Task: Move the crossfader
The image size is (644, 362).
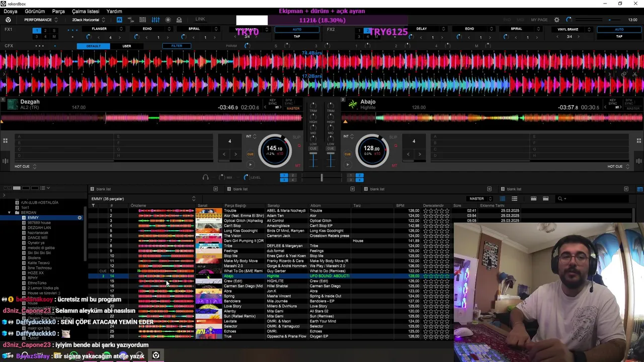Action: point(321,177)
